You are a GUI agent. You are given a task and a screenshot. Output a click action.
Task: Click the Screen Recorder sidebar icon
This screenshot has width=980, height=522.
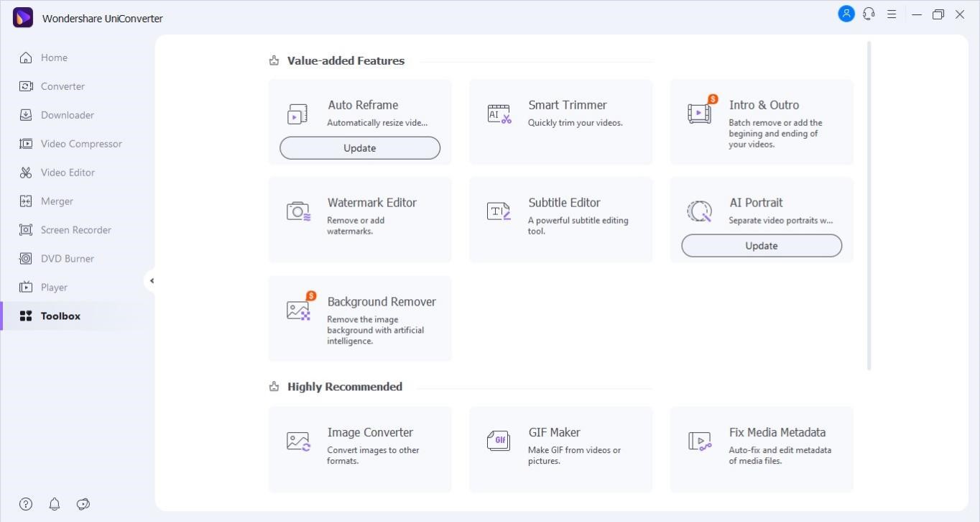pyautogui.click(x=26, y=230)
